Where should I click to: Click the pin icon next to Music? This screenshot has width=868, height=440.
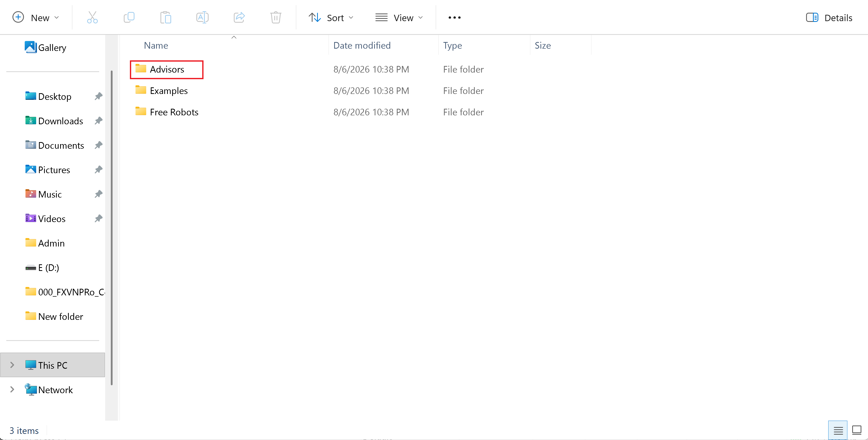98,194
